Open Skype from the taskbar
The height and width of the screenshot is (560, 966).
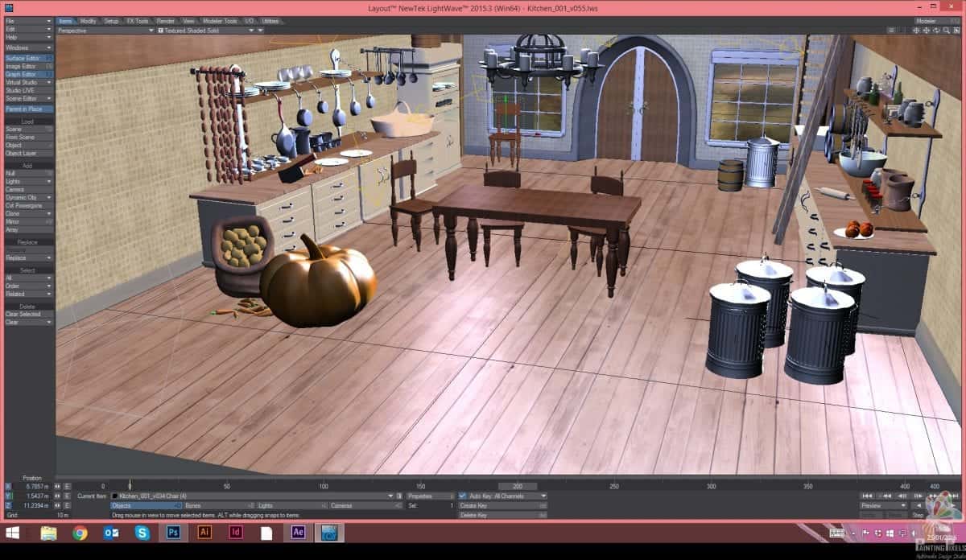pos(142,533)
